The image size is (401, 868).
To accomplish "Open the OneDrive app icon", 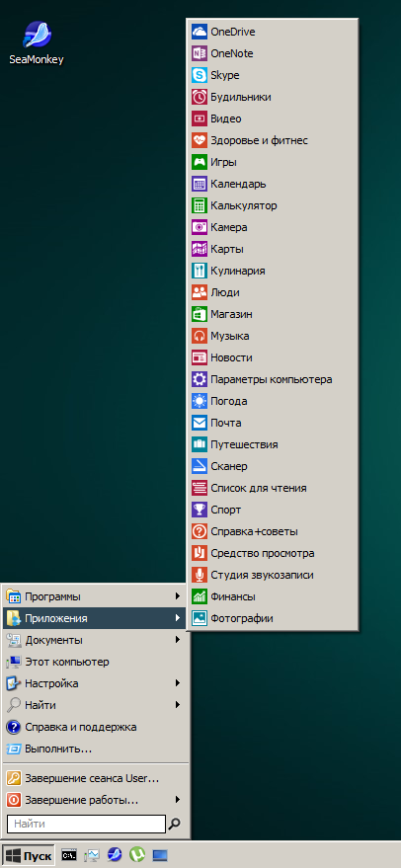I will [199, 32].
